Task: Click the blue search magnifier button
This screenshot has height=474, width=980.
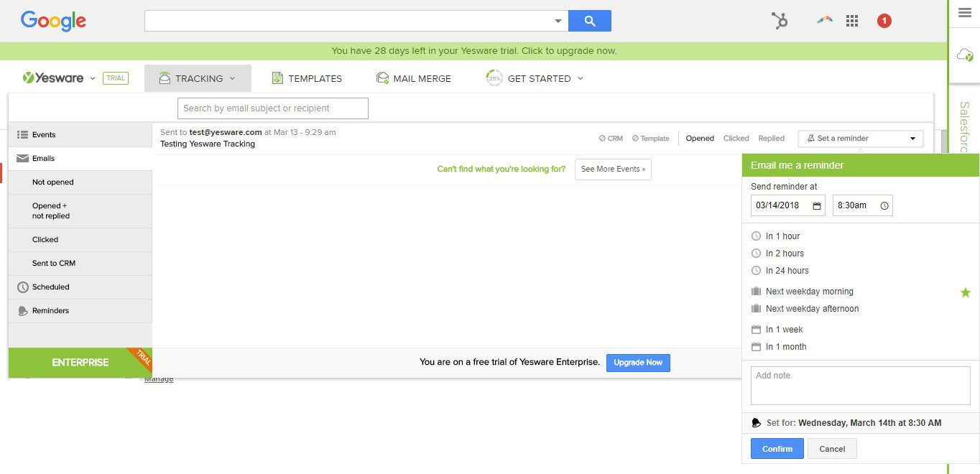Action: (x=590, y=21)
